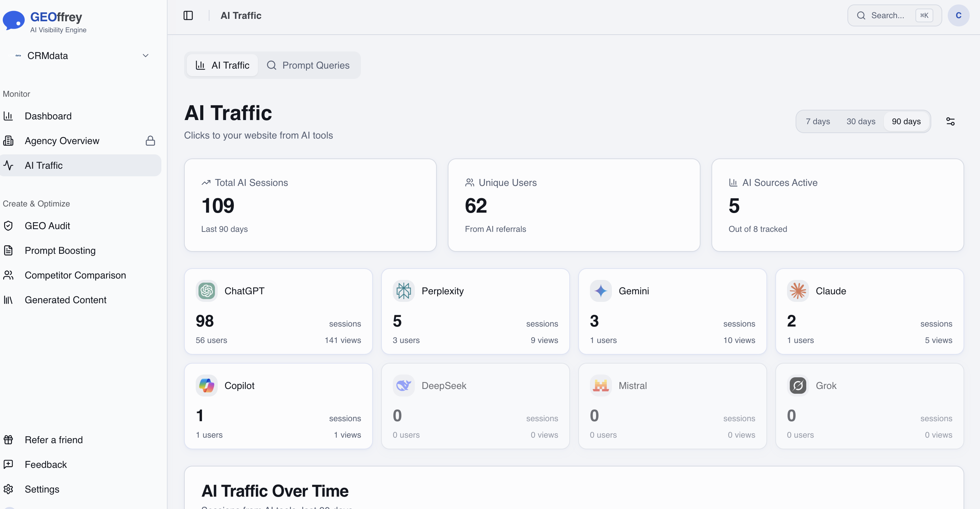Click the ChatGPT logo icon

coord(207,291)
